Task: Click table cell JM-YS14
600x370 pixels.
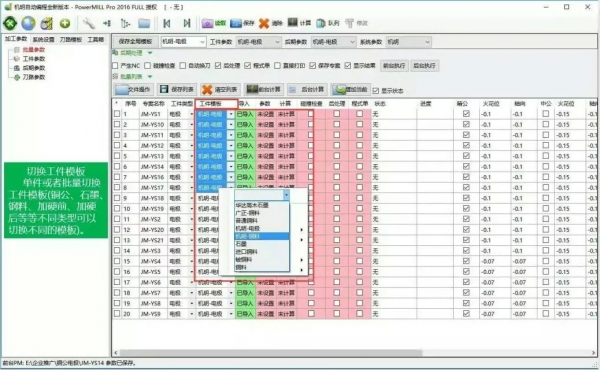Action: pos(153,167)
